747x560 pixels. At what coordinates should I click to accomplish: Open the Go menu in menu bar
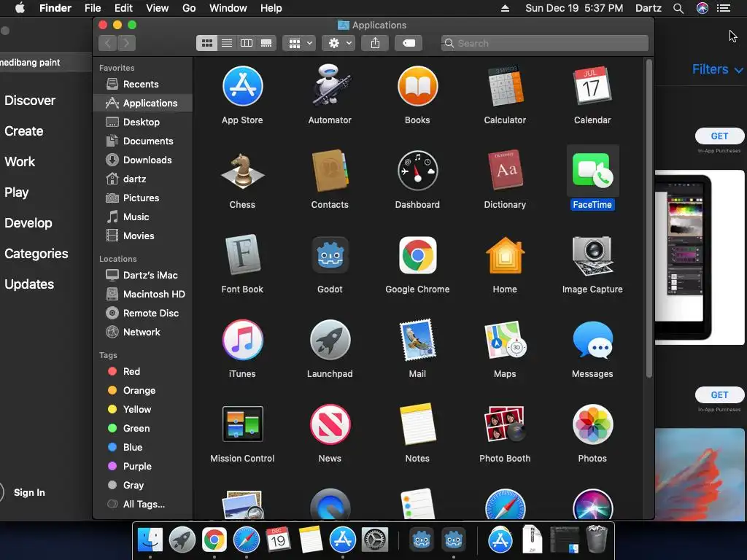[189, 8]
